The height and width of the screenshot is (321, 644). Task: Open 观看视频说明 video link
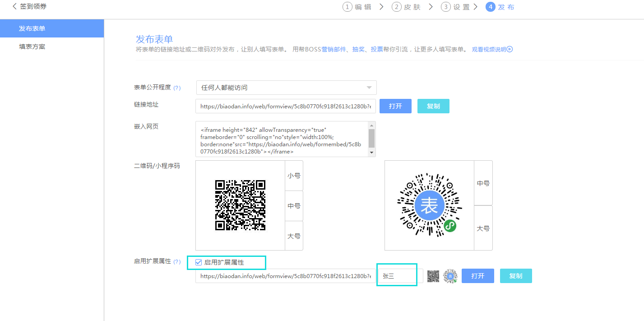pyautogui.click(x=492, y=49)
